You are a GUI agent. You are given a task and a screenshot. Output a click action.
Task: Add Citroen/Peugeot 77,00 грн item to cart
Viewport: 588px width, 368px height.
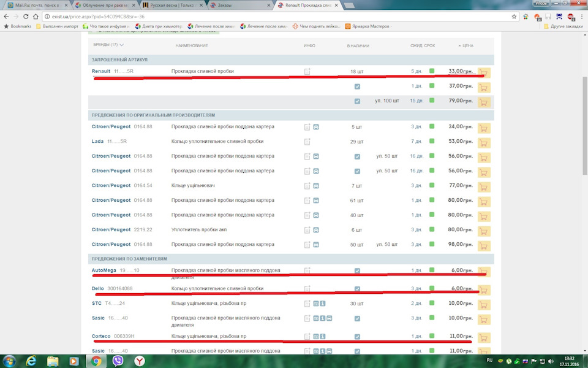point(484,187)
